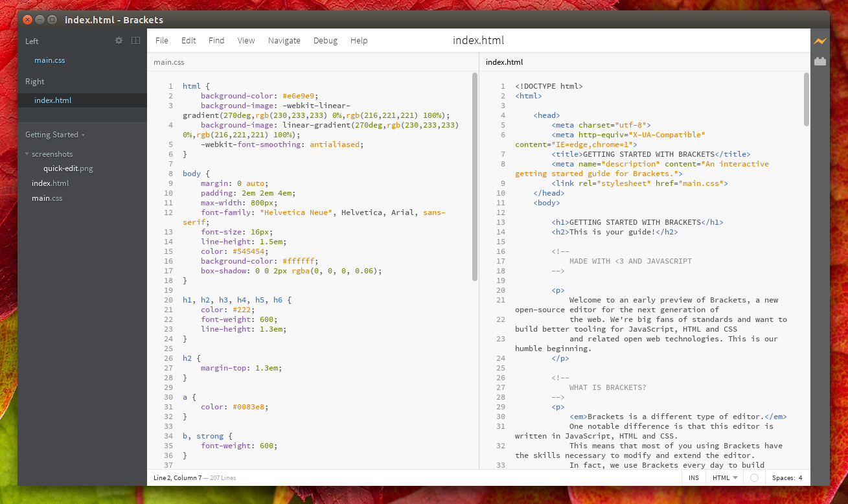Toggle INS insert mode indicator
The image size is (848, 504).
point(694,478)
